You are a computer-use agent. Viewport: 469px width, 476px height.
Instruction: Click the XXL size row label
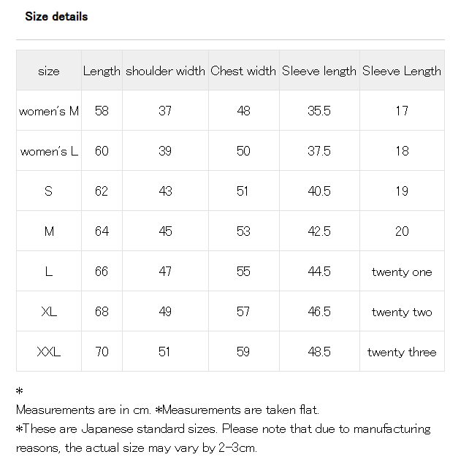(x=49, y=352)
